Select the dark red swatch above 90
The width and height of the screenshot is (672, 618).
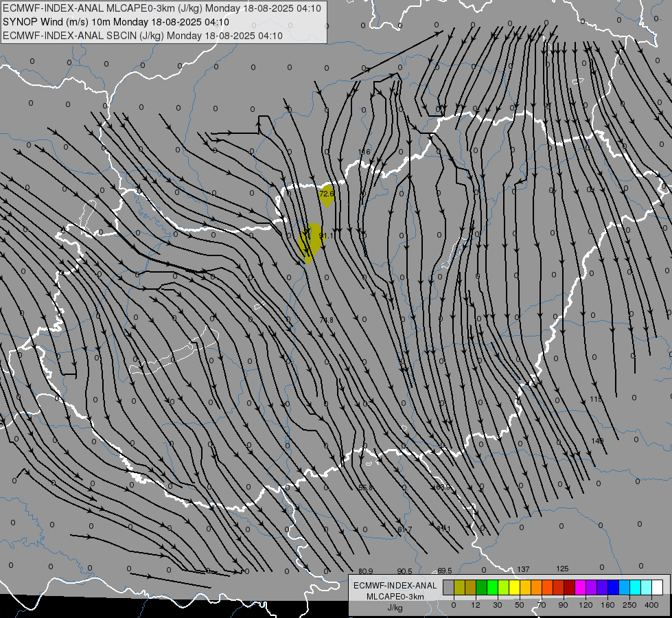570,587
